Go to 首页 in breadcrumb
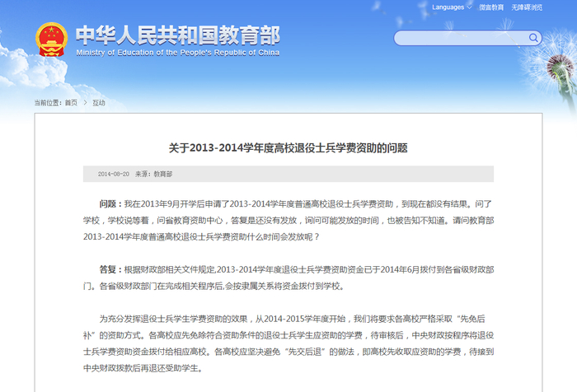Viewport: 577px width, 392px height. [71, 103]
